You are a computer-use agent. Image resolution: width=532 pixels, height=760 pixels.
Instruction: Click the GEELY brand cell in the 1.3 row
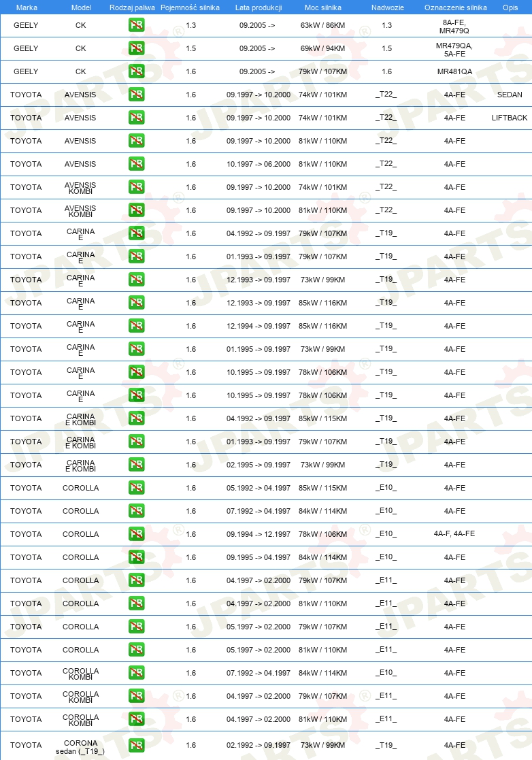pos(26,25)
